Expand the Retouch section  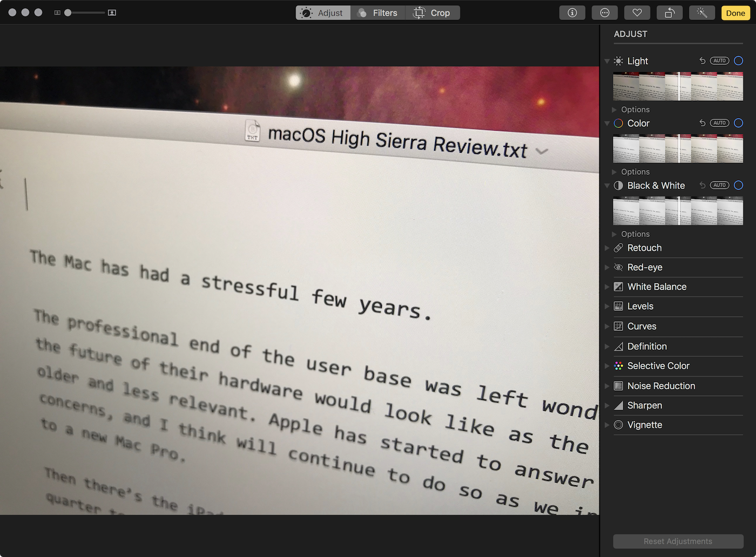(607, 248)
